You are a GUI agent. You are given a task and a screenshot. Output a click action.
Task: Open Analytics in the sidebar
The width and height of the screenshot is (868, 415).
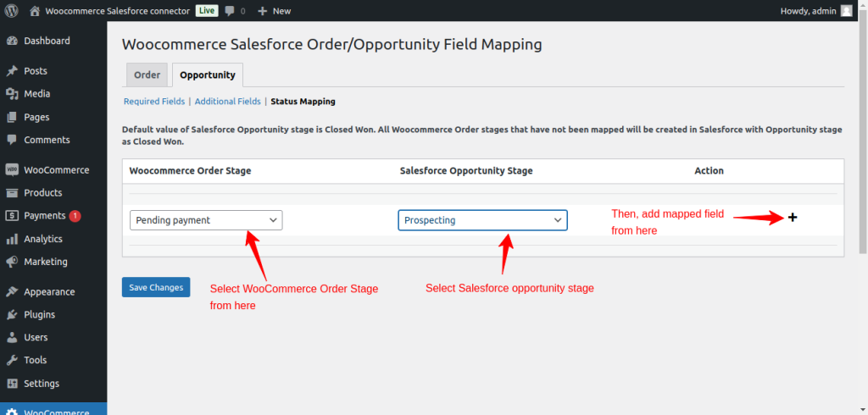click(42, 239)
